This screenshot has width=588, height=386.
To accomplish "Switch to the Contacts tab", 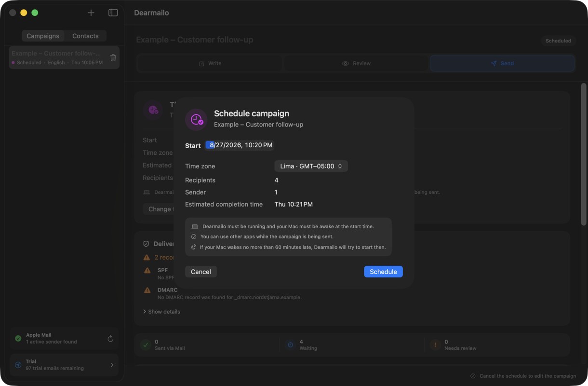I will pyautogui.click(x=85, y=36).
